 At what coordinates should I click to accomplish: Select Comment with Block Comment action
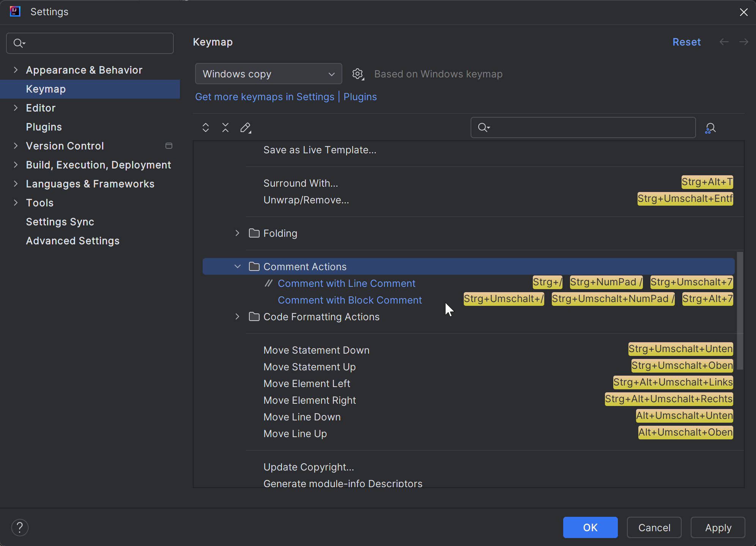click(350, 300)
